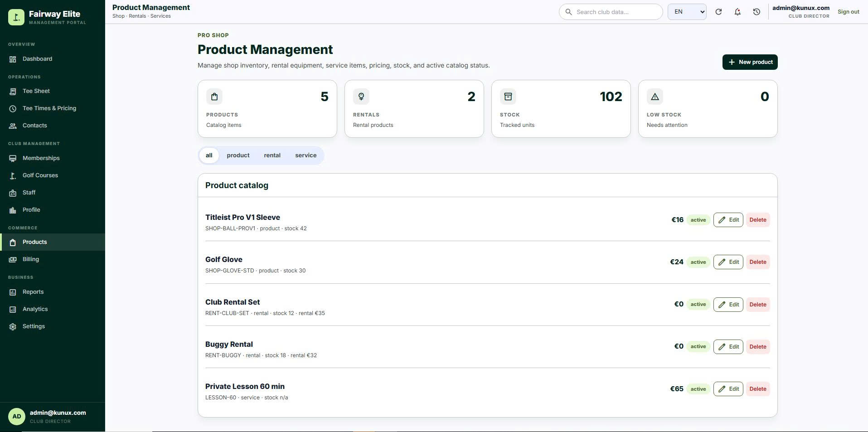Click the search club data field
The image size is (868, 432).
click(611, 12)
